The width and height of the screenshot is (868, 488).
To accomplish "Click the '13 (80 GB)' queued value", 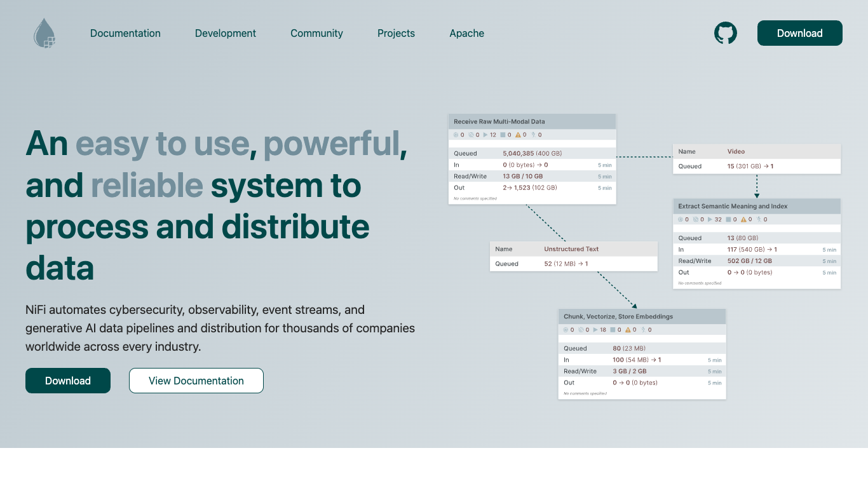I will 742,238.
